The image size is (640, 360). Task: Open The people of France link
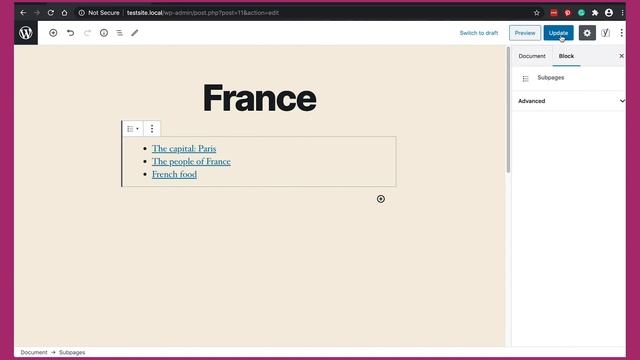(191, 162)
